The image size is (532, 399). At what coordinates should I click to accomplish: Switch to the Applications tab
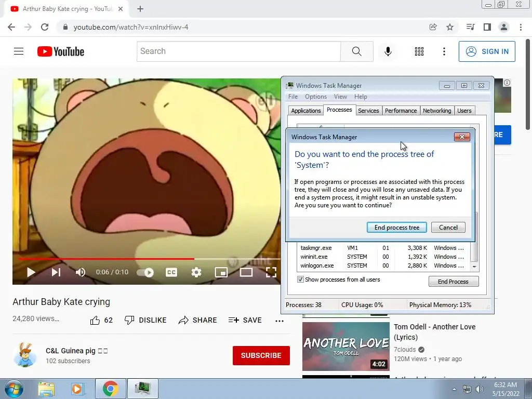point(305,111)
